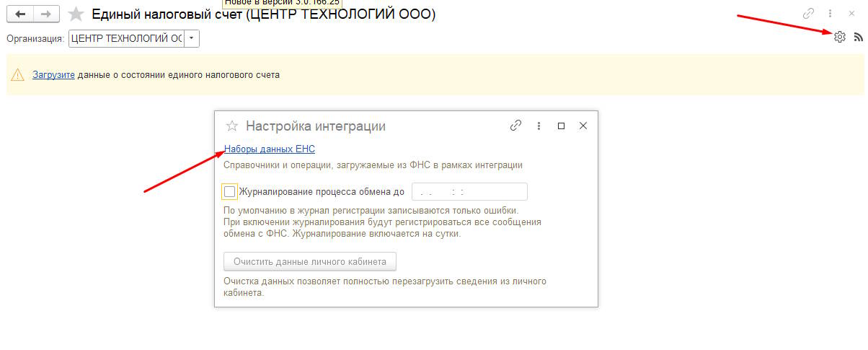Select the Организация field text
Image resolution: width=868 pixels, height=350 pixels.
pyautogui.click(x=127, y=39)
